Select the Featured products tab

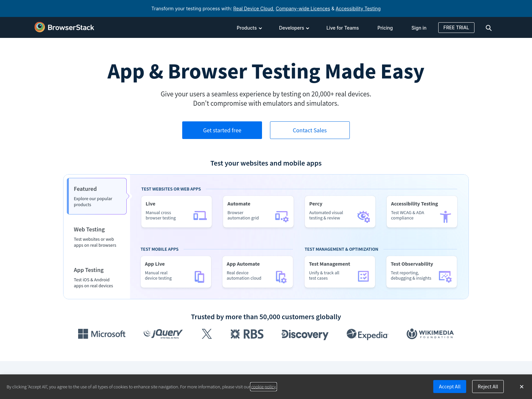[97, 196]
